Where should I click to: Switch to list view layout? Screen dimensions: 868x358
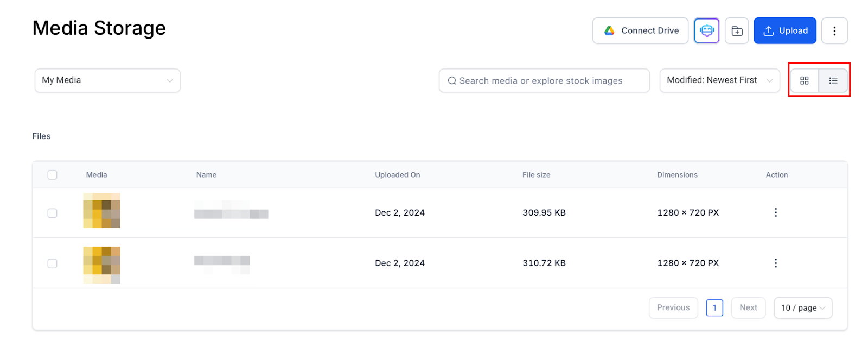[x=833, y=81]
